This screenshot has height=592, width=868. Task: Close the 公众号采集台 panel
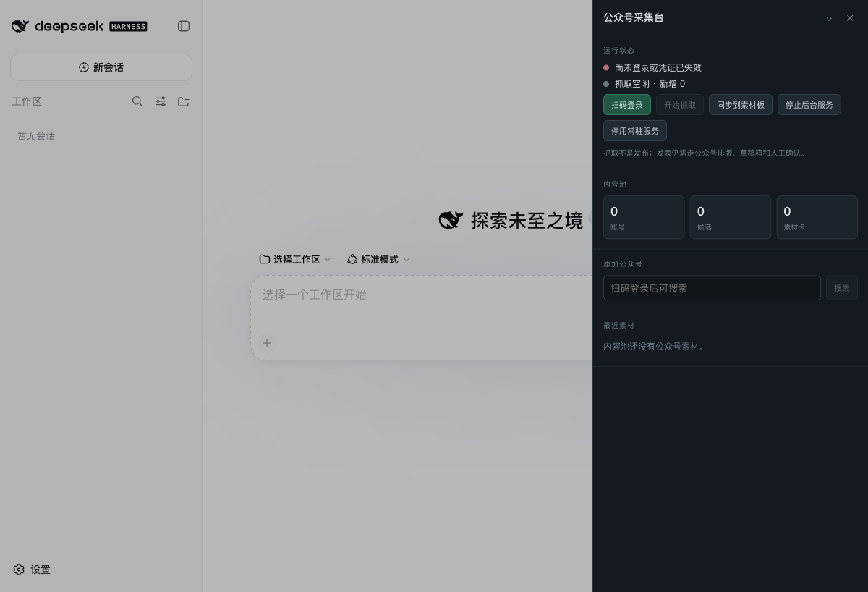coord(850,18)
